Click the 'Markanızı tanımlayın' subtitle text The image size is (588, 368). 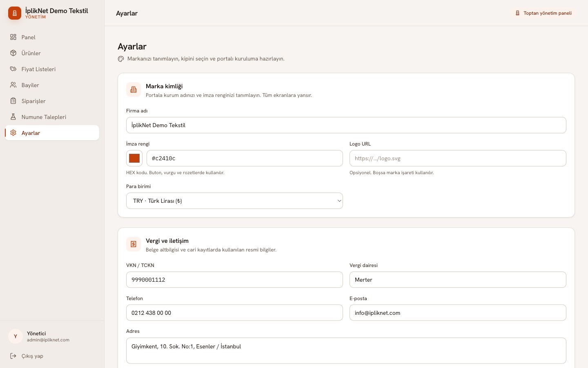[x=206, y=59]
